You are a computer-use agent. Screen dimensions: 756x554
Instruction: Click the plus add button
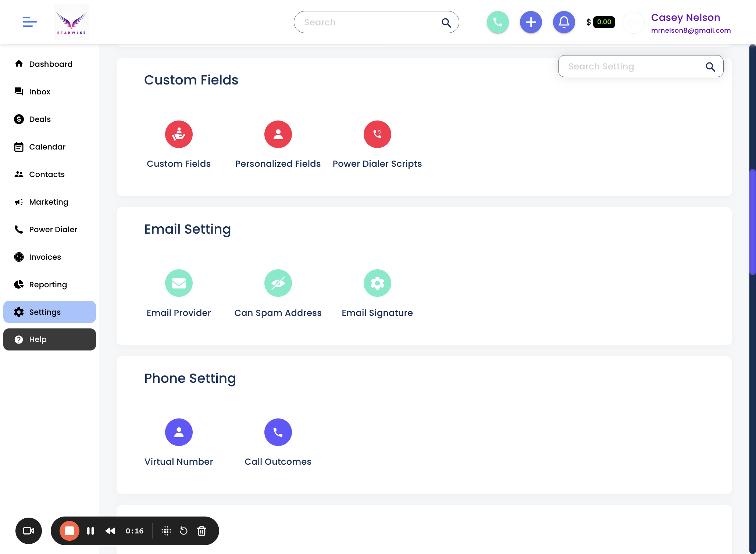[x=531, y=22]
